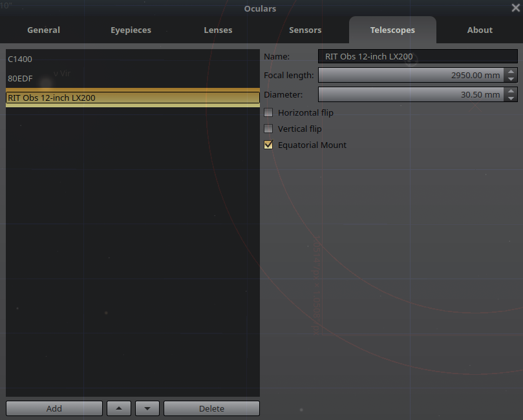Close the Oculars dialog
The width and height of the screenshot is (523, 420).
[516, 8]
